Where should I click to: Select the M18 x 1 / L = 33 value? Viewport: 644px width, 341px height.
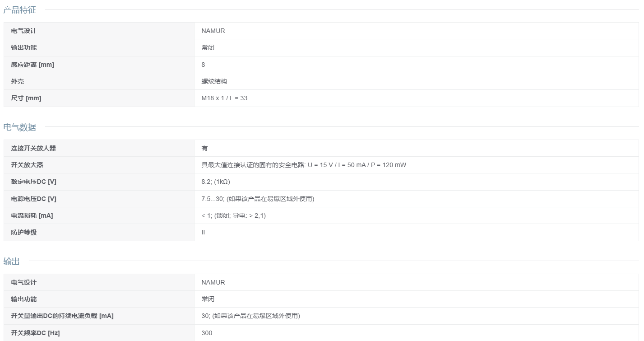[224, 98]
